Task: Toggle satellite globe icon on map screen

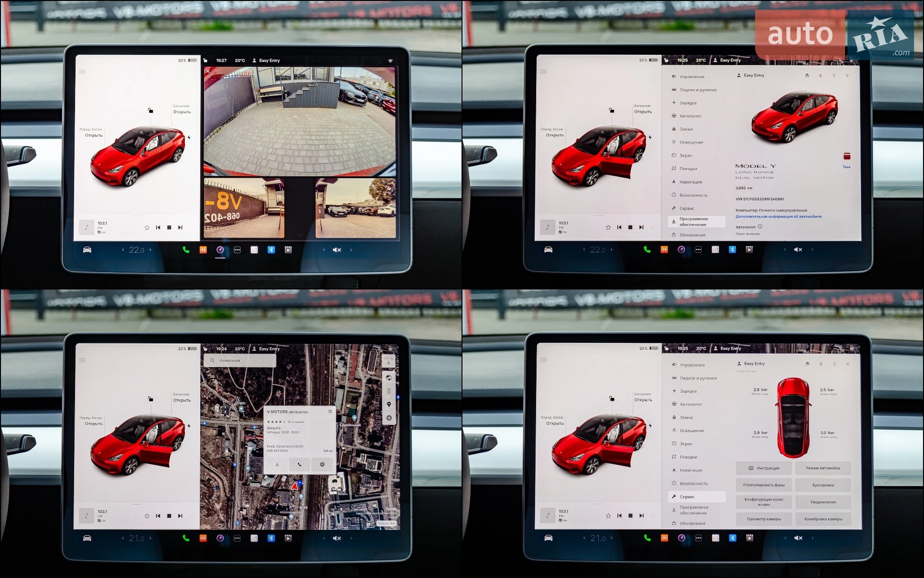Action: tap(389, 378)
